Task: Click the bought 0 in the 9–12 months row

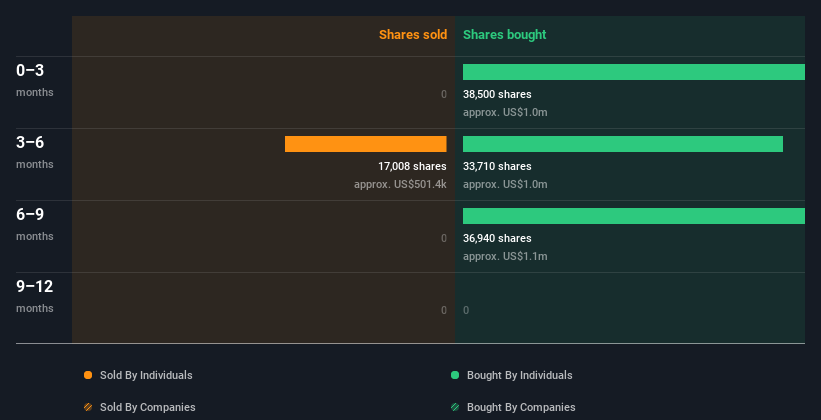Action: point(466,311)
